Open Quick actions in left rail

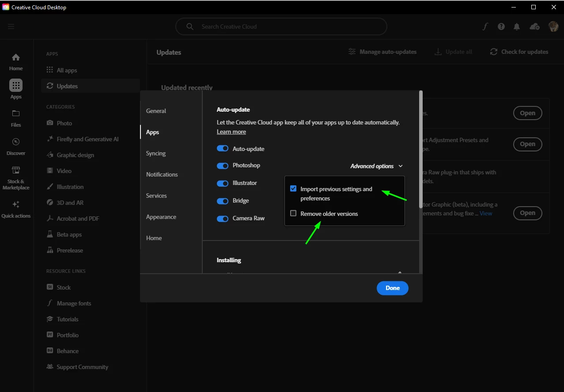[16, 209]
